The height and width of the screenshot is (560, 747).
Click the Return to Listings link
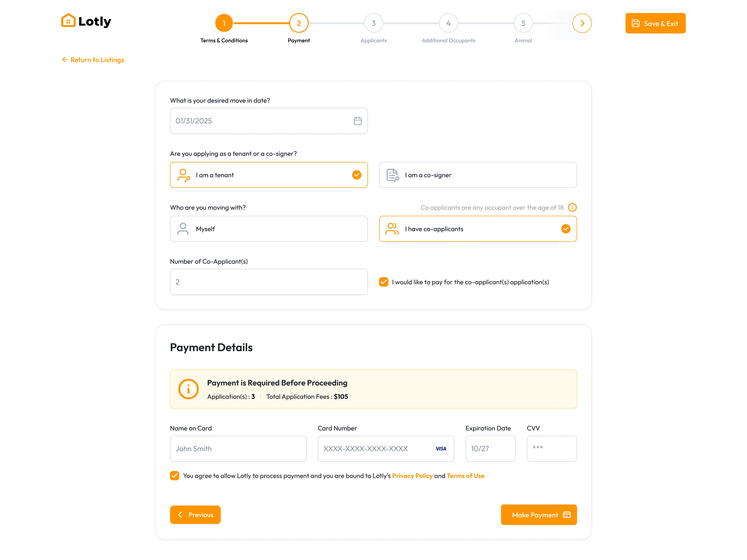[93, 60]
